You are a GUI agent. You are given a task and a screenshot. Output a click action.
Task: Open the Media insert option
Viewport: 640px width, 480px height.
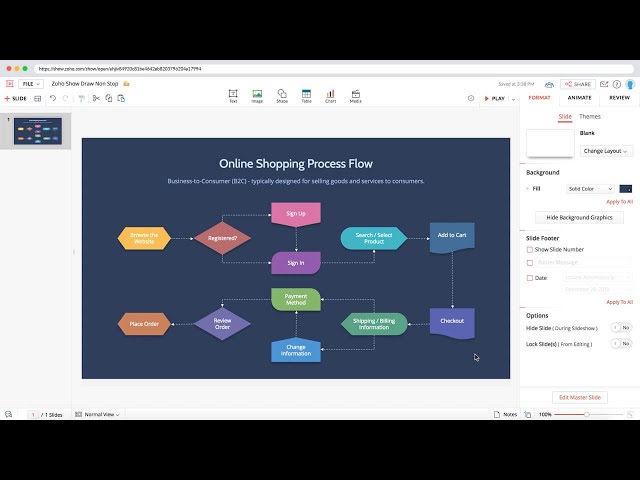click(355, 96)
